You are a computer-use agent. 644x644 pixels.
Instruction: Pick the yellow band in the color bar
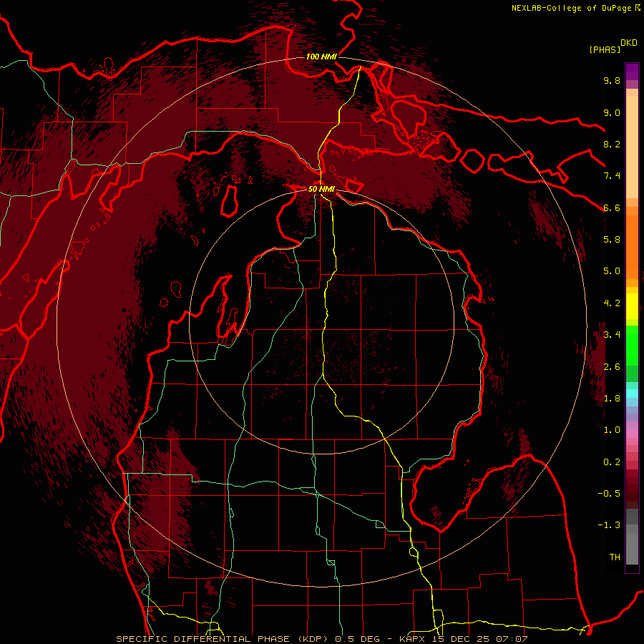point(632,306)
